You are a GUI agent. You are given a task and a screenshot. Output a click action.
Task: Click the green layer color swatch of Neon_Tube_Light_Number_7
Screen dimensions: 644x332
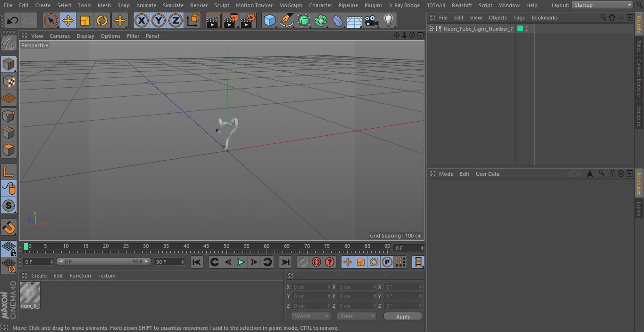click(520, 29)
